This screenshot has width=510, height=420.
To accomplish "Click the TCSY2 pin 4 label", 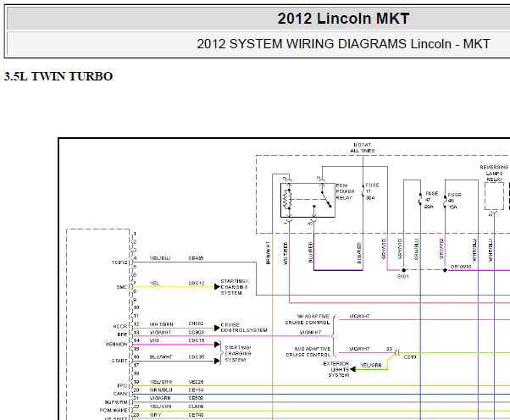I will pyautogui.click(x=119, y=262).
